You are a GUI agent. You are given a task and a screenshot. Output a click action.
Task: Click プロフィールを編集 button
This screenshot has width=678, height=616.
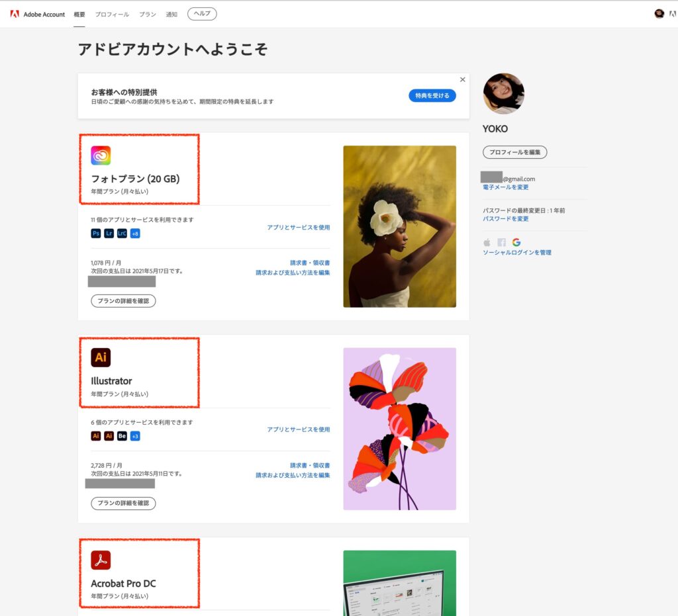pos(514,152)
